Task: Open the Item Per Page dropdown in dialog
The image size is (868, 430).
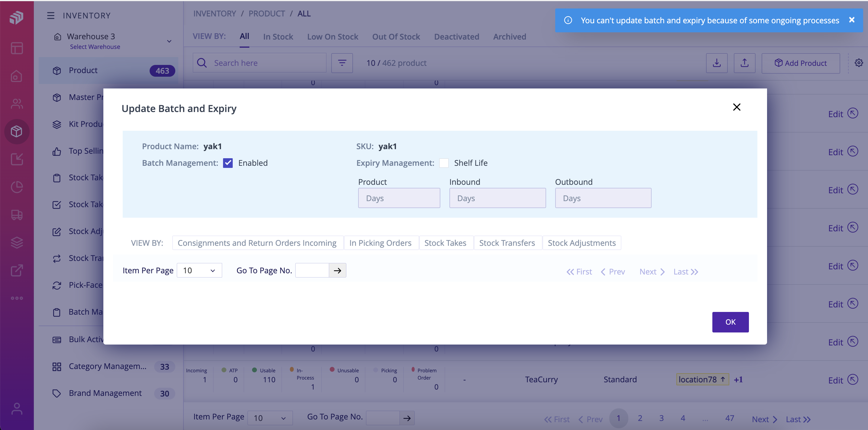Action: [199, 270]
